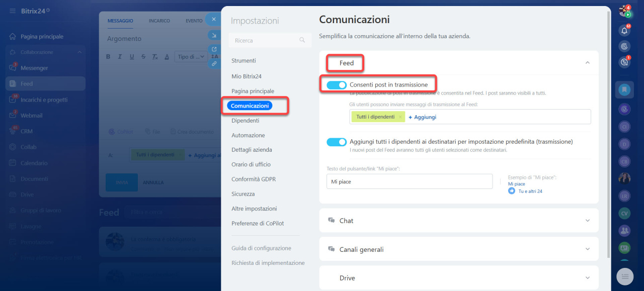Click the Mi piace text input field
The height and width of the screenshot is (291, 644).
(x=409, y=181)
